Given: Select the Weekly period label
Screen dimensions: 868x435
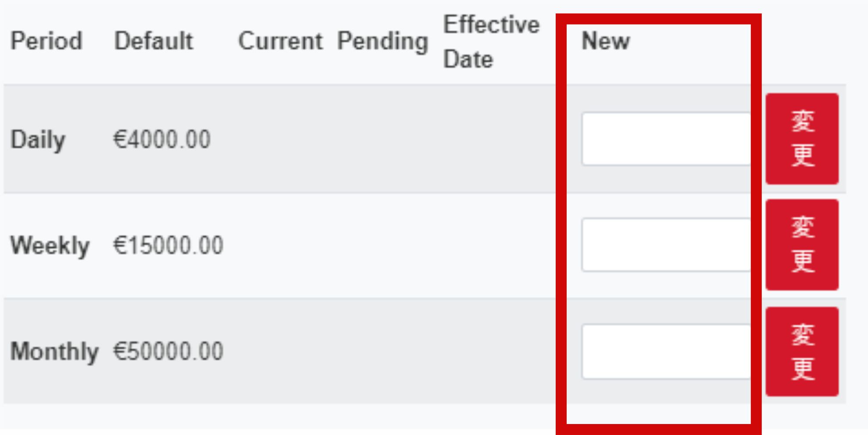Looking at the screenshot, I should pyautogui.click(x=50, y=245).
